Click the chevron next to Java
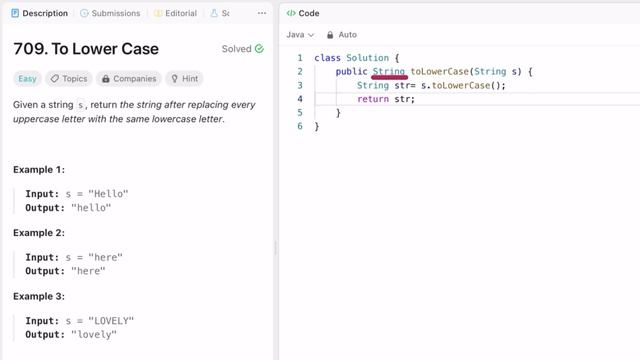 click(x=311, y=35)
